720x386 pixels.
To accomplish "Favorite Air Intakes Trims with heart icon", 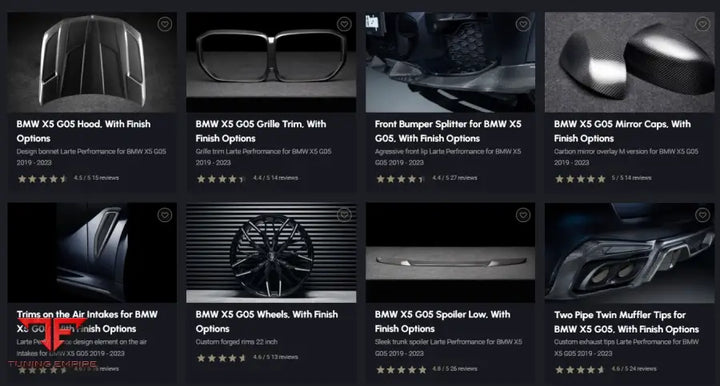I will coord(165,215).
